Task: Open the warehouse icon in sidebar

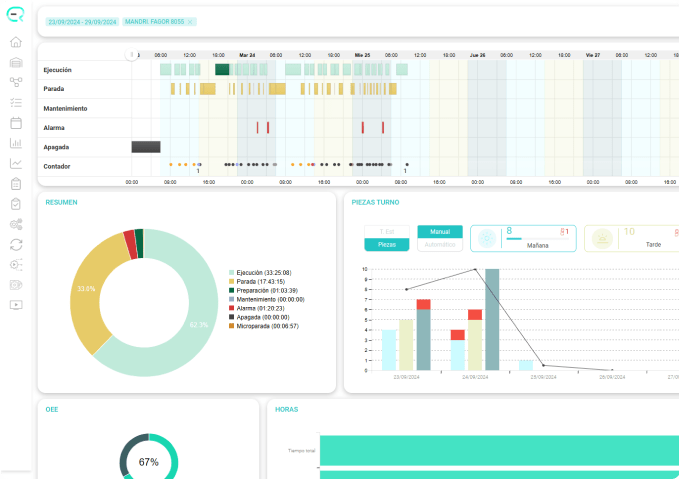Action: pos(16,62)
